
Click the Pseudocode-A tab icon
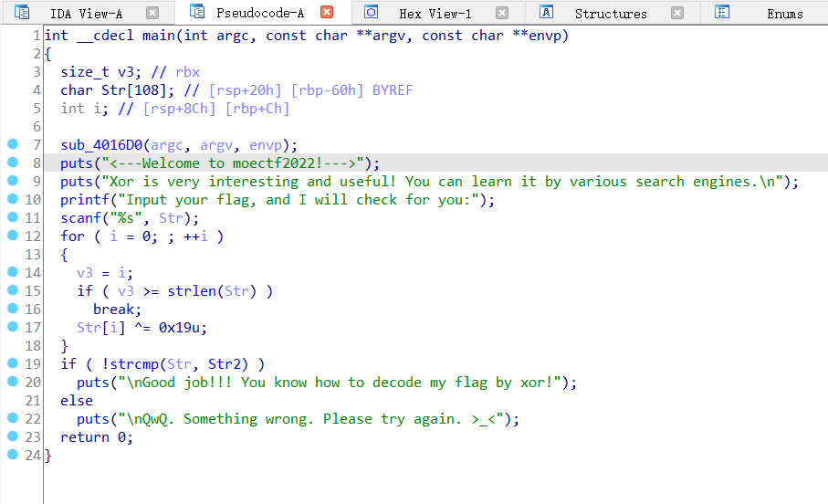pos(196,13)
